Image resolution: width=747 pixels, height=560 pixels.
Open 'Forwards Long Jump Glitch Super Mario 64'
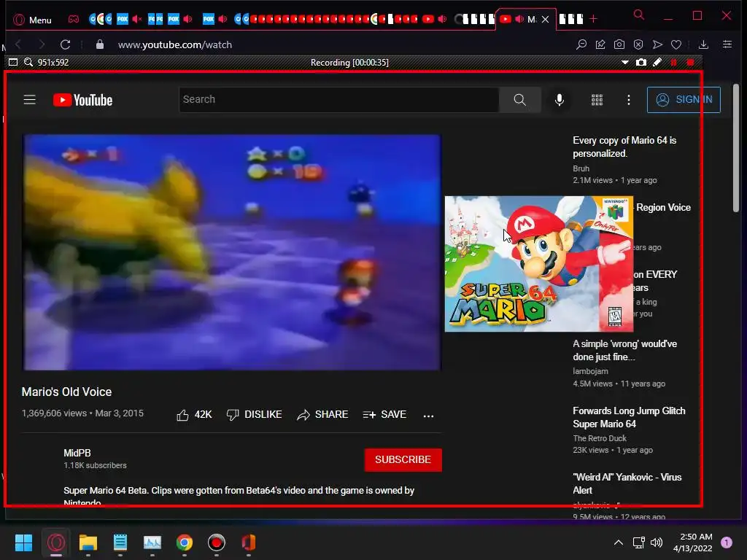click(629, 417)
